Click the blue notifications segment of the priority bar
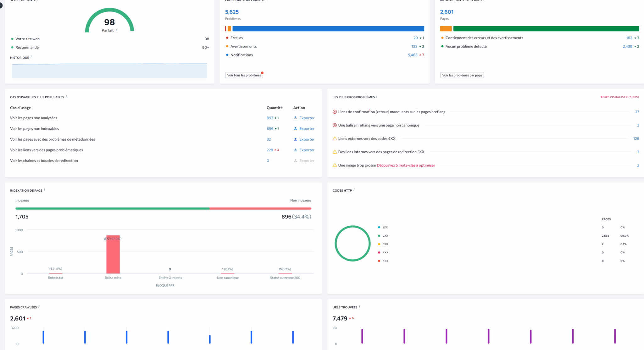The image size is (644, 350). pos(328,29)
